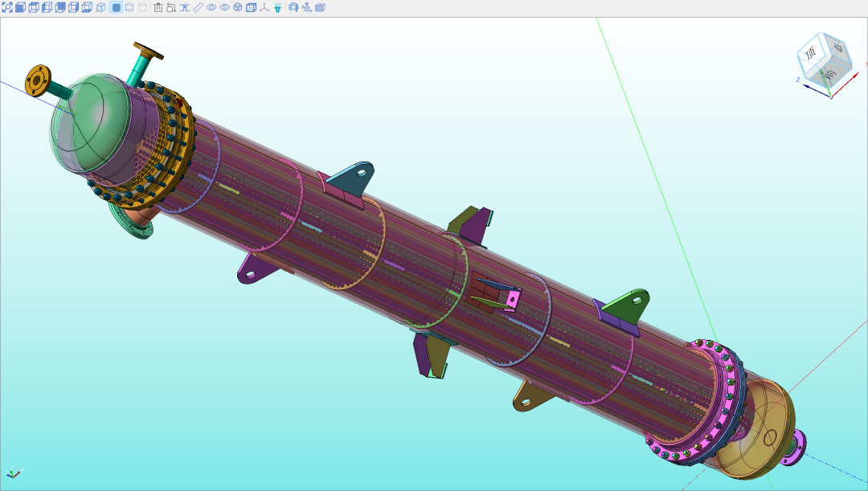This screenshot has height=491, width=868.
Task: Select the ruler measure tool
Action: 199,8
